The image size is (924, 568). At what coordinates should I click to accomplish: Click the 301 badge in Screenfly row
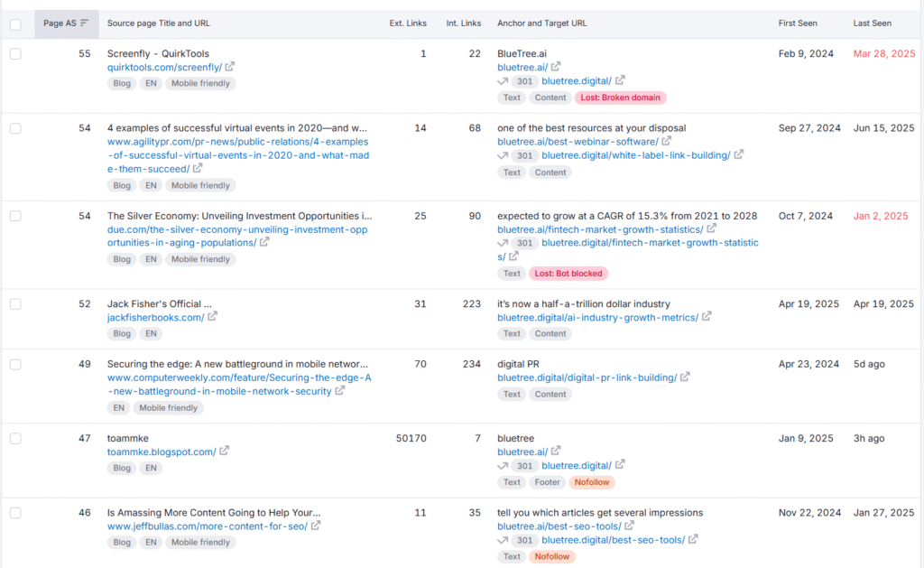point(524,81)
